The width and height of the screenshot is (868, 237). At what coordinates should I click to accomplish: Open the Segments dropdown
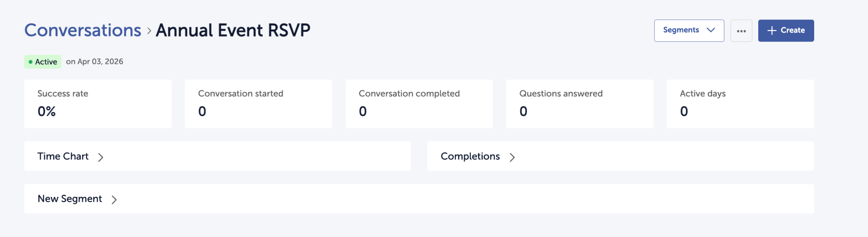tap(689, 30)
